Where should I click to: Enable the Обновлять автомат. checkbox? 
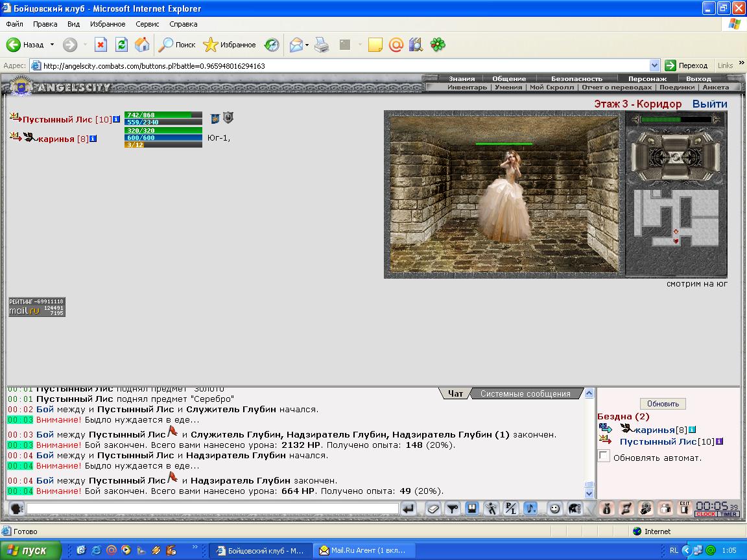604,456
